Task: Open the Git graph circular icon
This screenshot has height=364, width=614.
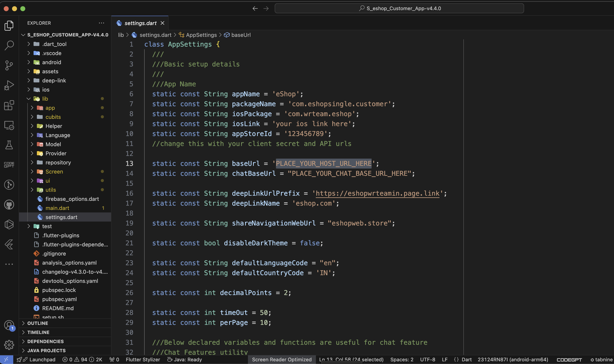Action: coord(9,185)
